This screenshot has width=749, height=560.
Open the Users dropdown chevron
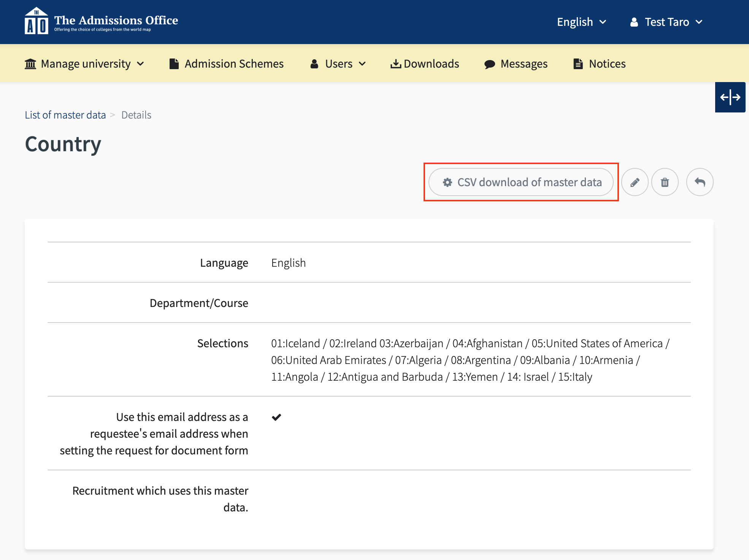tap(362, 64)
